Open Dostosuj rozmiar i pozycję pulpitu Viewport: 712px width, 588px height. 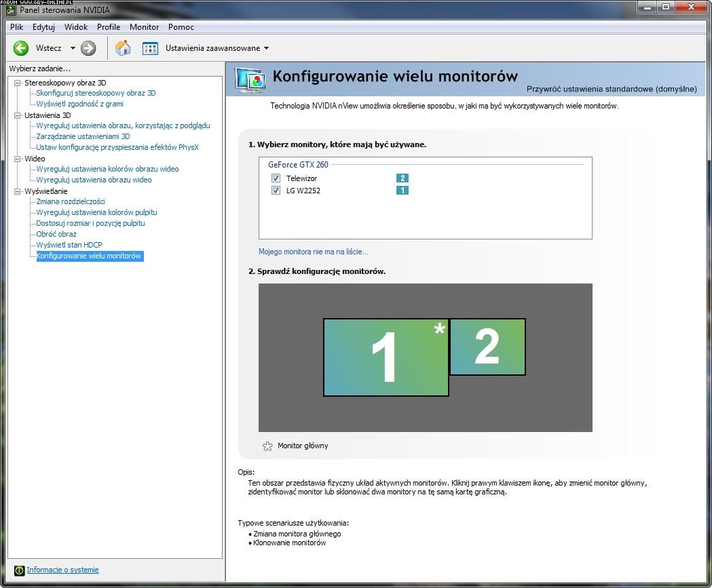[x=90, y=223]
